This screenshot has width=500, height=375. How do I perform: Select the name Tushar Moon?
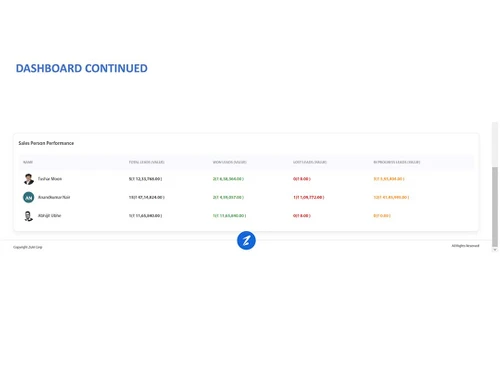click(50, 179)
